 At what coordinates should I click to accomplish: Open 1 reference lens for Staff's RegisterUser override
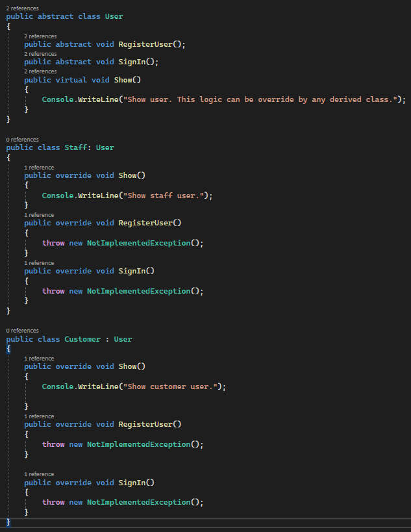(x=39, y=215)
